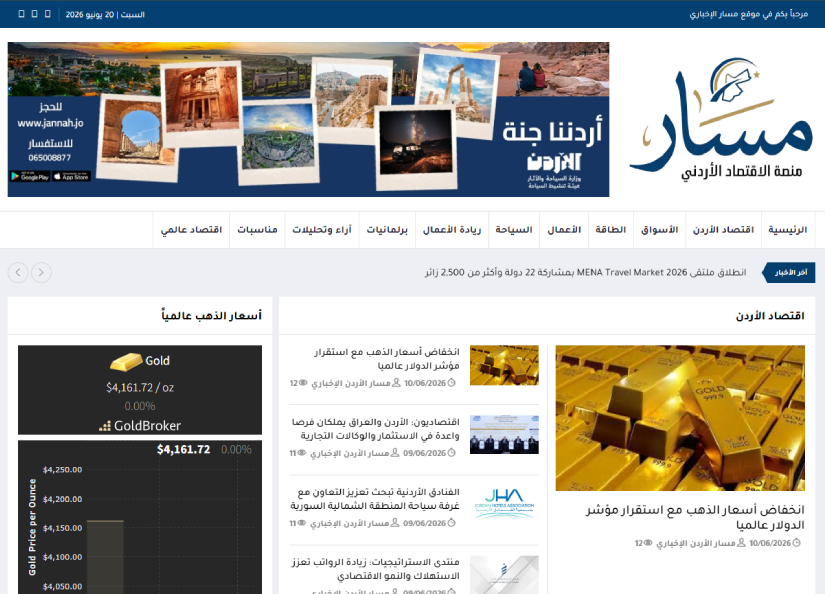Click author icon on الأردن والعراق article
This screenshot has width=825, height=594.
395,453
